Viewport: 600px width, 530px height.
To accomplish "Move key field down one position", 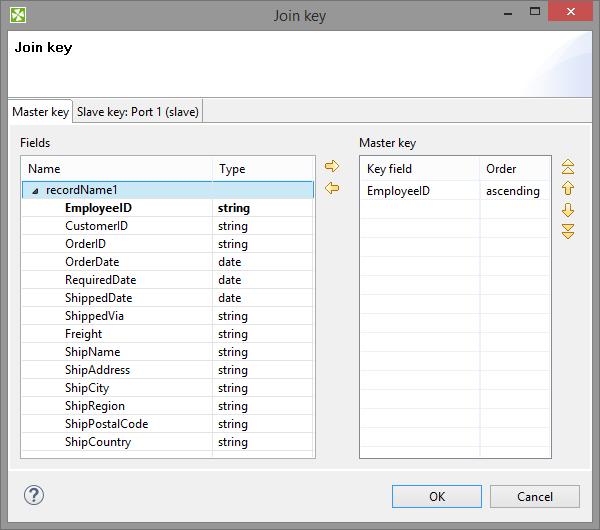I will (x=568, y=210).
